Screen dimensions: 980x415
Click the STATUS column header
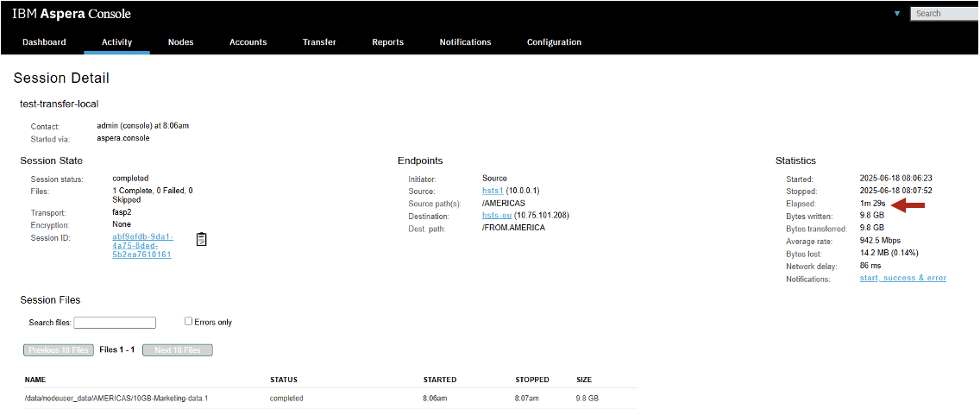pyautogui.click(x=283, y=380)
